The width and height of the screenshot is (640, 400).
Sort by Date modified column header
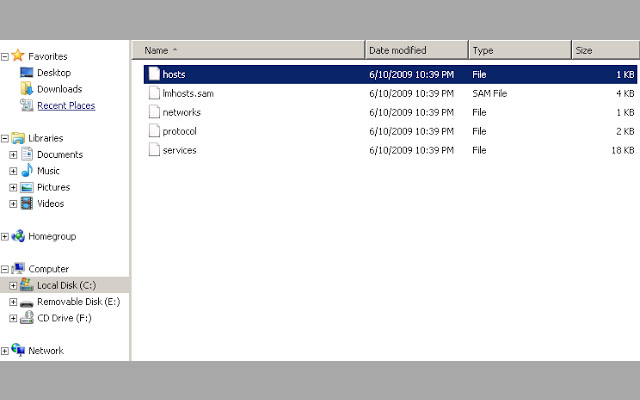(x=415, y=50)
